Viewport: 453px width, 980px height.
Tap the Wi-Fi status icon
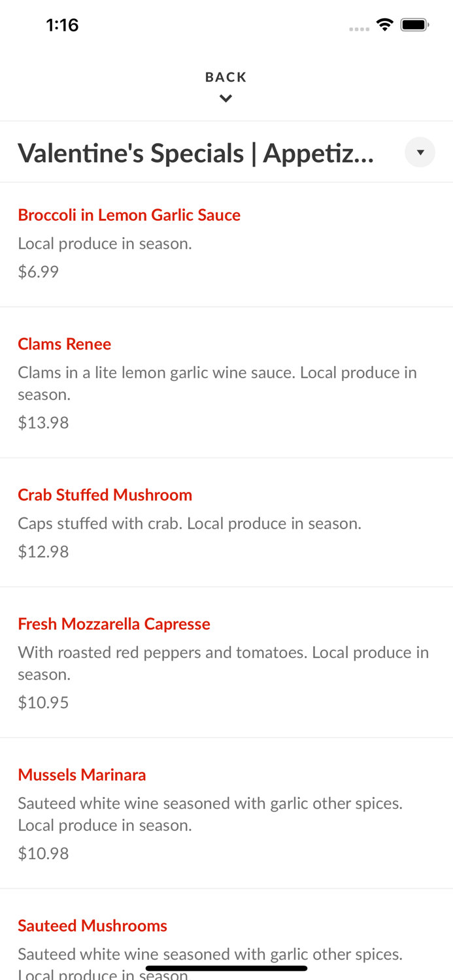(x=385, y=25)
